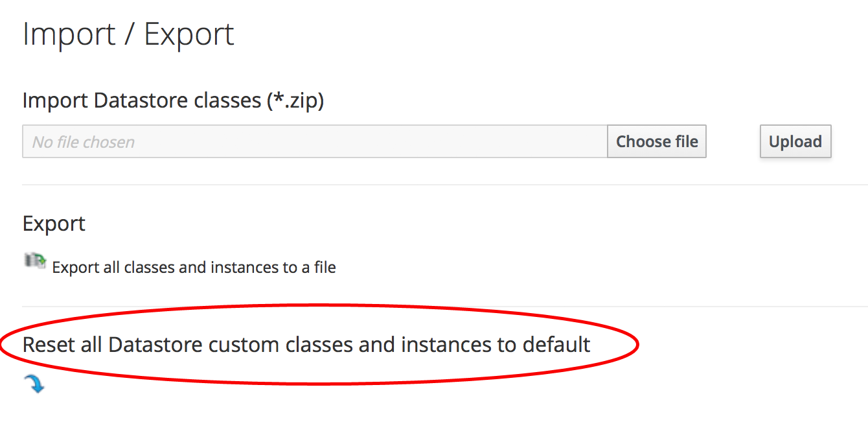Viewport: 868px width, 444px height.
Task: Click the word 'Export' in the page title
Action: 188,34
